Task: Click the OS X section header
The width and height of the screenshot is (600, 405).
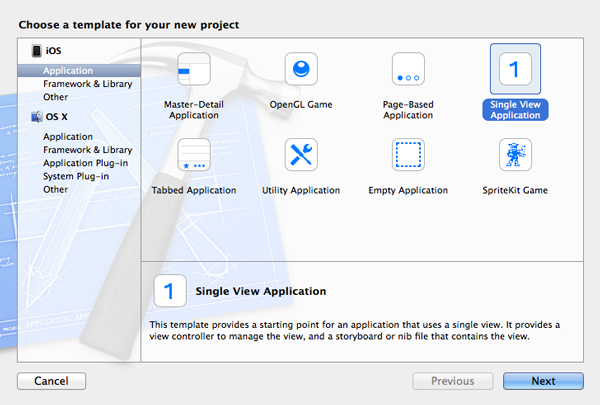Action: tap(57, 117)
